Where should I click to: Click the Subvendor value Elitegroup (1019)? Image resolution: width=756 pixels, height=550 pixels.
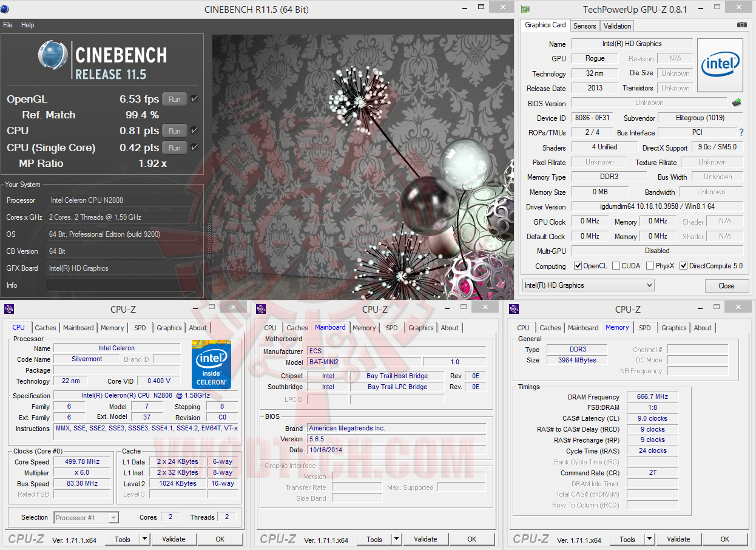(x=700, y=118)
